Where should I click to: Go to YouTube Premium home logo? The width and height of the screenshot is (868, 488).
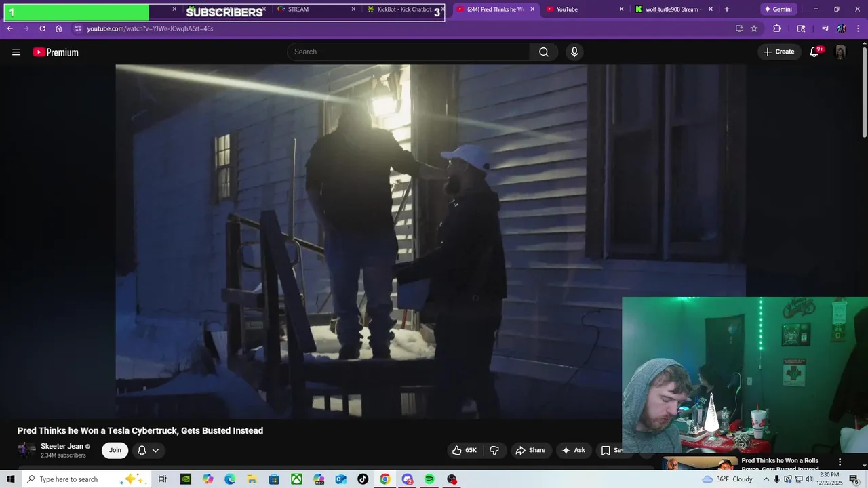coord(56,52)
